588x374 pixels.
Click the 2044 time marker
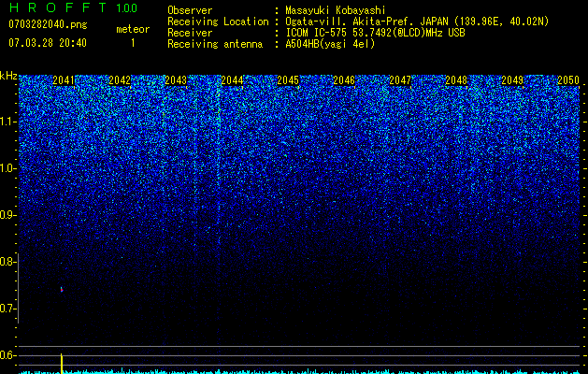click(232, 80)
